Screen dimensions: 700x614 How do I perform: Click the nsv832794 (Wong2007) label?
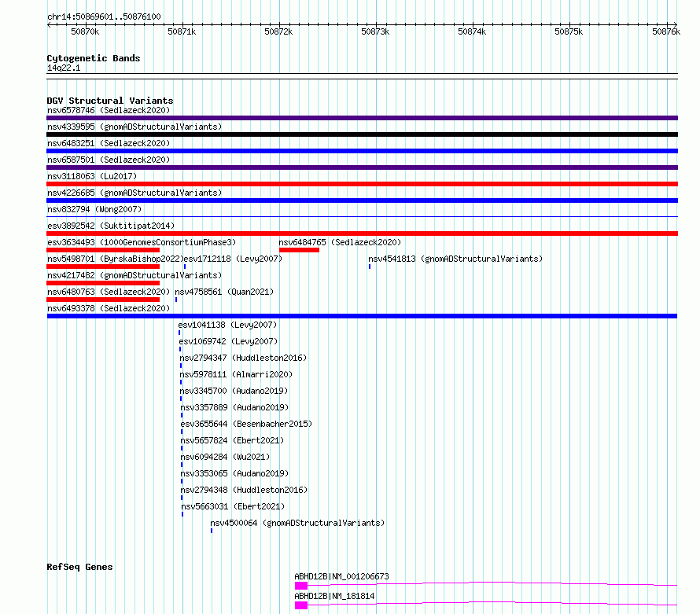tap(94, 209)
